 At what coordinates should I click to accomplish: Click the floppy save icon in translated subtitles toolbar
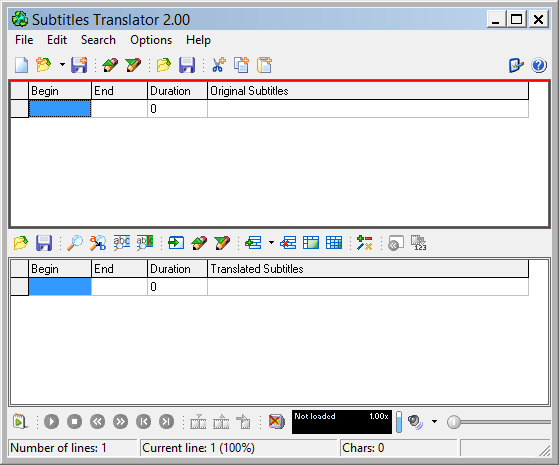pyautogui.click(x=44, y=243)
